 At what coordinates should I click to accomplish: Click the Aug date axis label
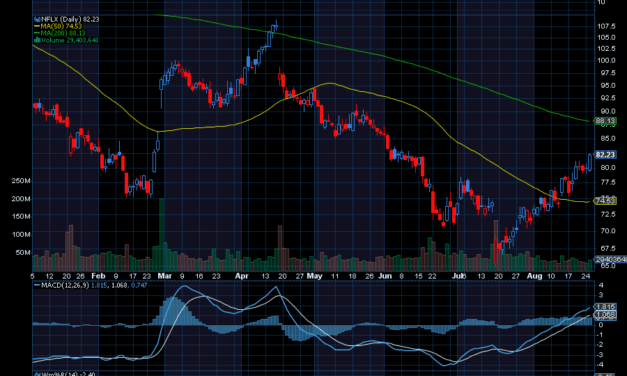pos(534,276)
